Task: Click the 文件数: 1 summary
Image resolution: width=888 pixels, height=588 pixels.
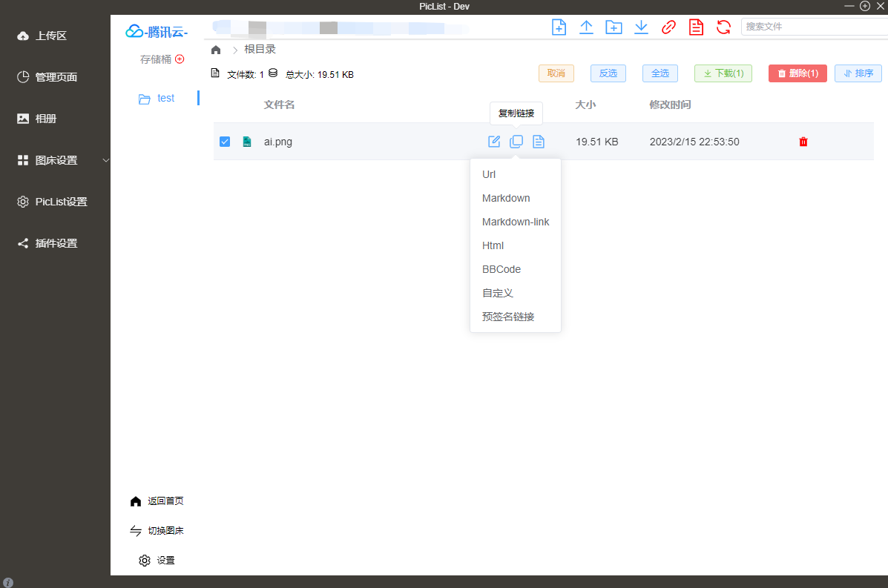Action: click(x=246, y=75)
